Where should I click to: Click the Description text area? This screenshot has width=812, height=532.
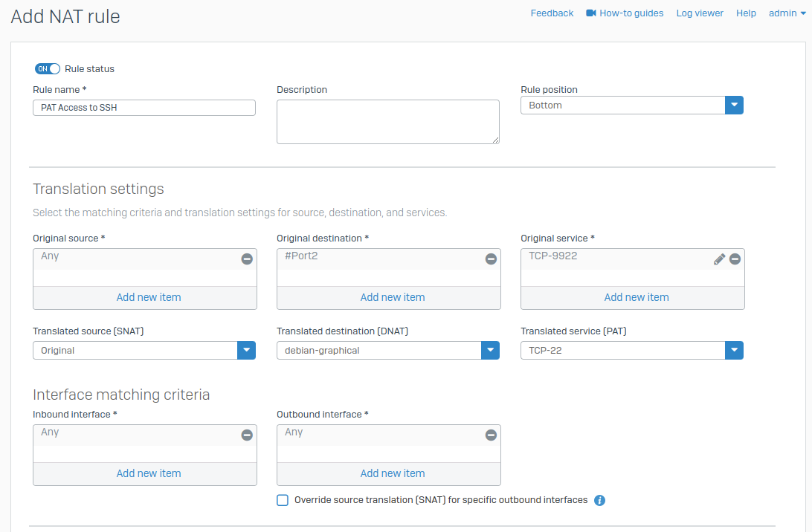[387, 121]
